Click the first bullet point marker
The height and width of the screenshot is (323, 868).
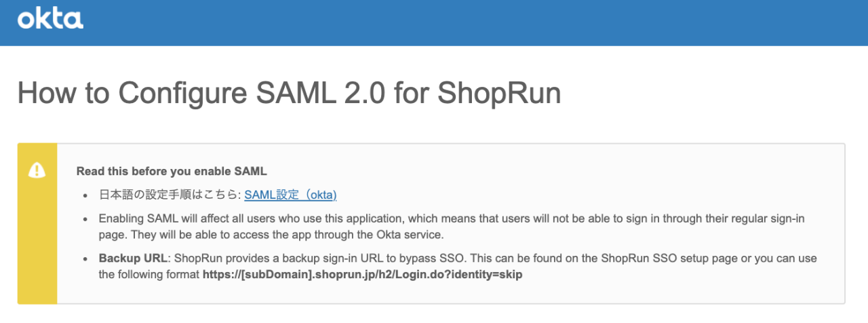85,195
